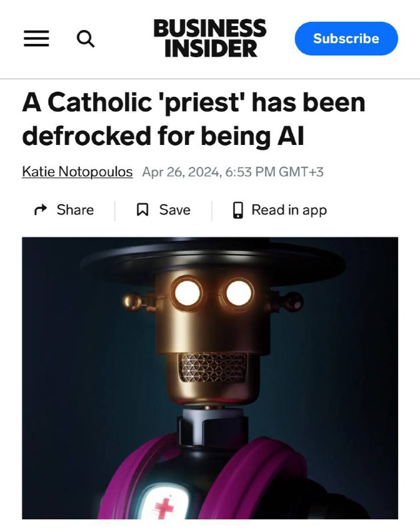Click the robot's golden head in the image

tap(213, 336)
